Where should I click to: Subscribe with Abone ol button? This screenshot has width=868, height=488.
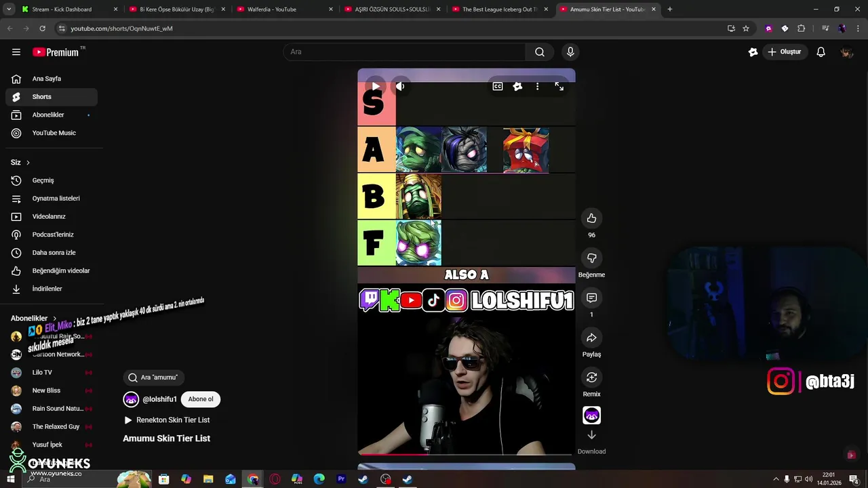[x=201, y=399]
